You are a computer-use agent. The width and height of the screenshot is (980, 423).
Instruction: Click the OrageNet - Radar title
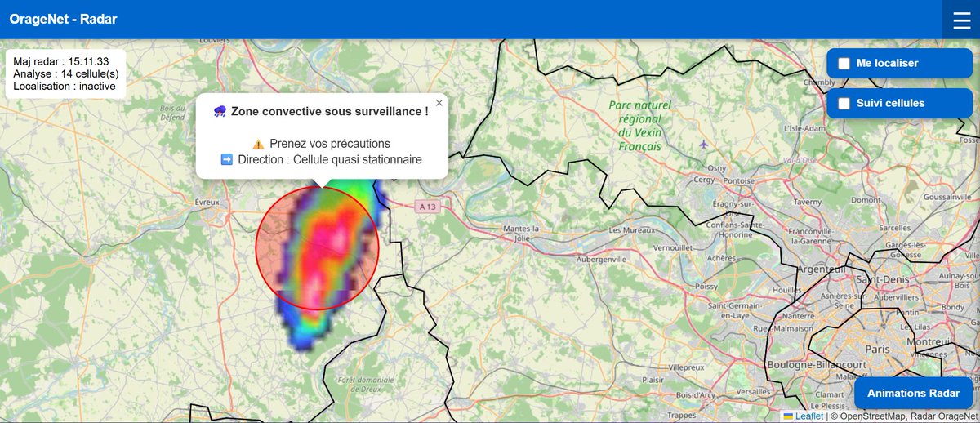(64, 19)
